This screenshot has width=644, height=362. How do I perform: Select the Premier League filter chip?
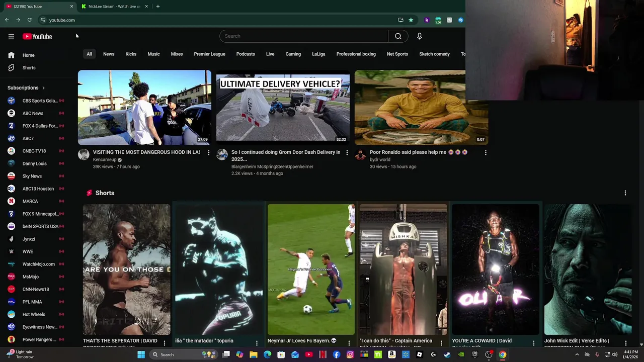[x=209, y=54]
